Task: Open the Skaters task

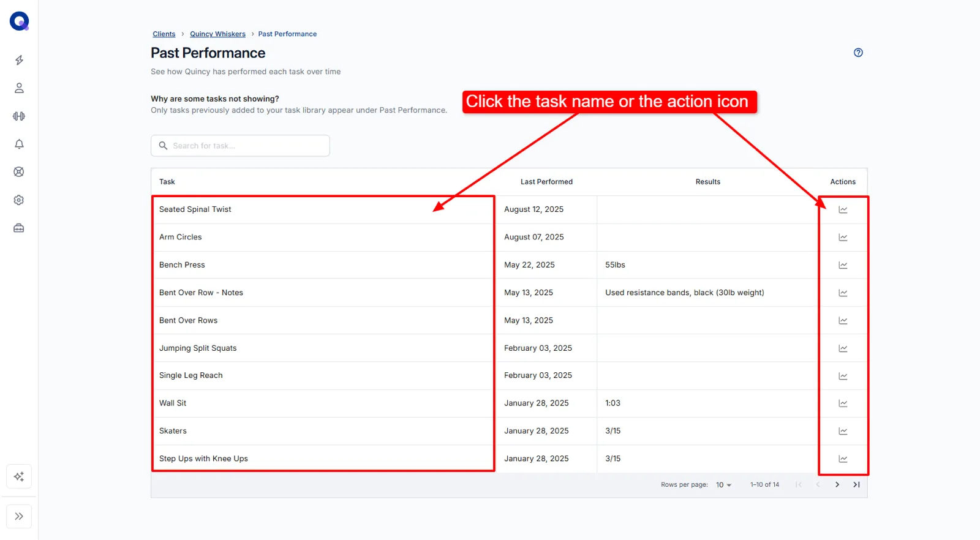Action: point(173,431)
